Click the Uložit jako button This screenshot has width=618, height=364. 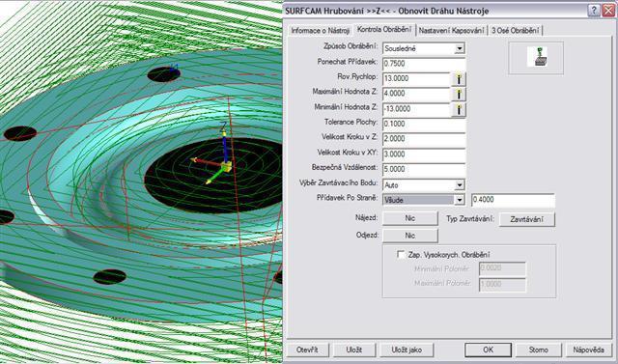click(407, 350)
